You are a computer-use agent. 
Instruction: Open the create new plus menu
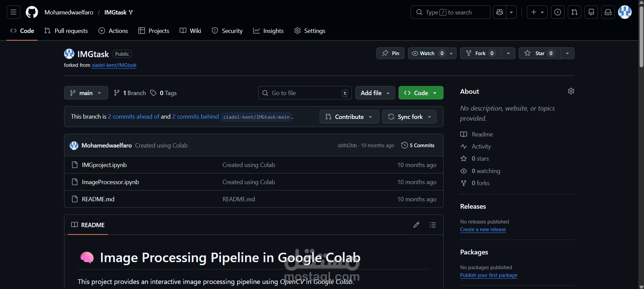(x=537, y=12)
